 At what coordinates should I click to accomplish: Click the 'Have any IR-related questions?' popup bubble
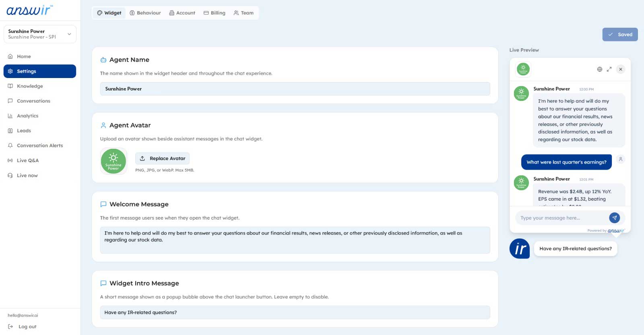[576, 249]
